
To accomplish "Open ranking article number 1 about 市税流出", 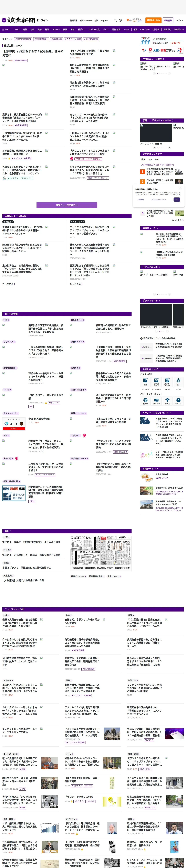I will point(159,172).
